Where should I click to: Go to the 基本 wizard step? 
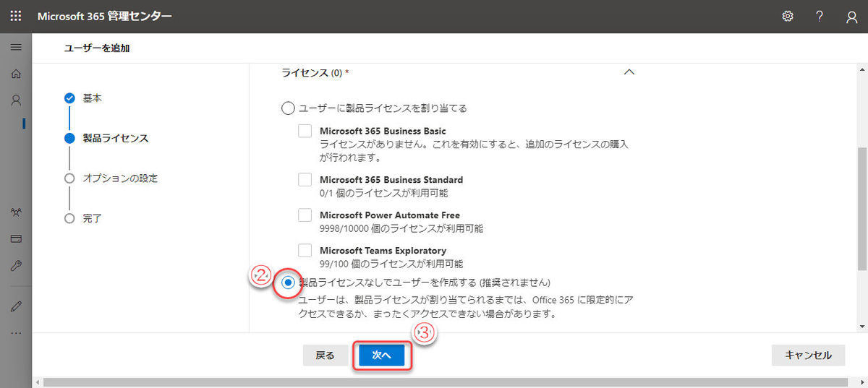click(93, 98)
